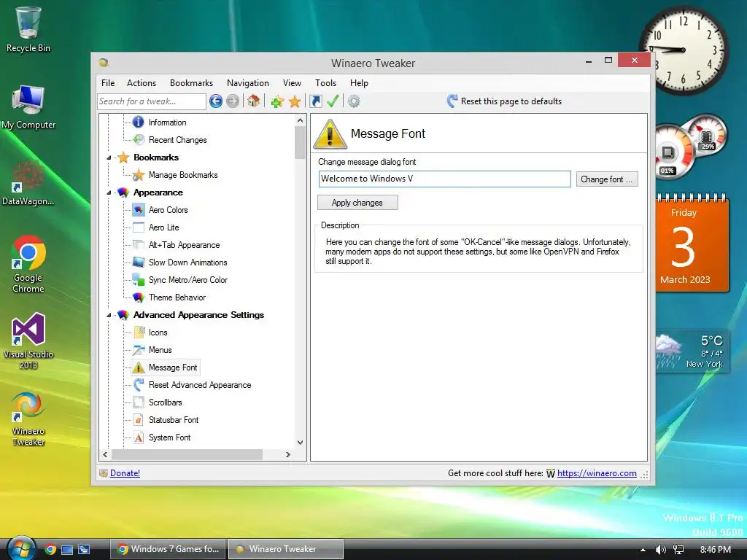The height and width of the screenshot is (560, 747).
Task: Open Sync Metro/Aero Color item
Action: click(x=188, y=280)
